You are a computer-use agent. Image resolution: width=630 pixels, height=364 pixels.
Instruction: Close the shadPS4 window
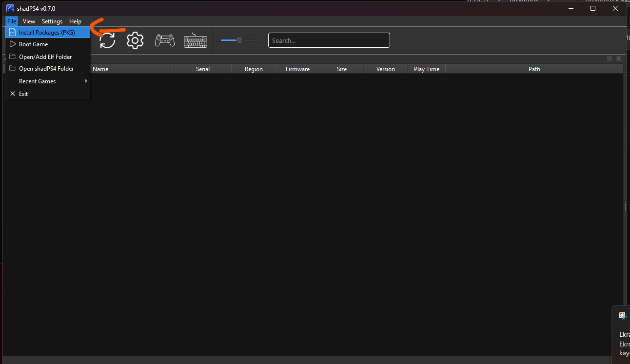point(615,8)
